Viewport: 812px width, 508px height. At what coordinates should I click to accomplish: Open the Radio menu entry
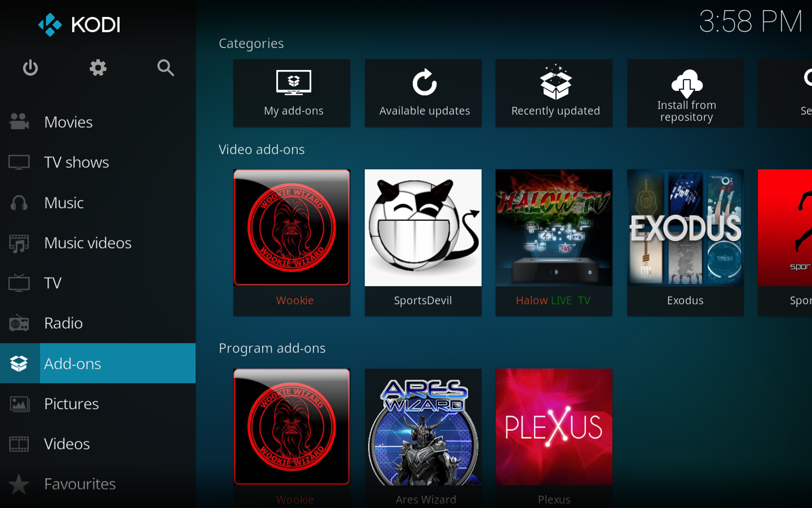[98, 323]
